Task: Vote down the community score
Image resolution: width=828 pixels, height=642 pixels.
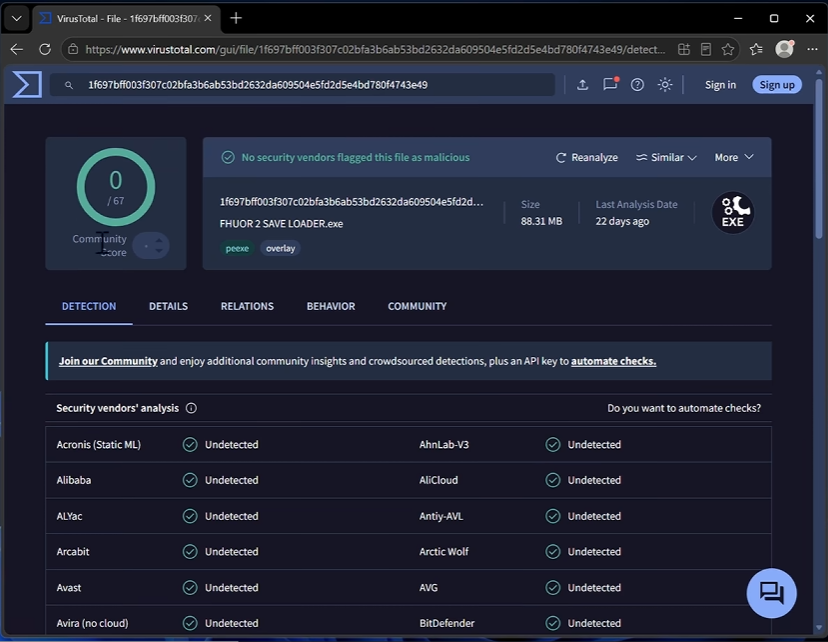Action: coord(158,250)
